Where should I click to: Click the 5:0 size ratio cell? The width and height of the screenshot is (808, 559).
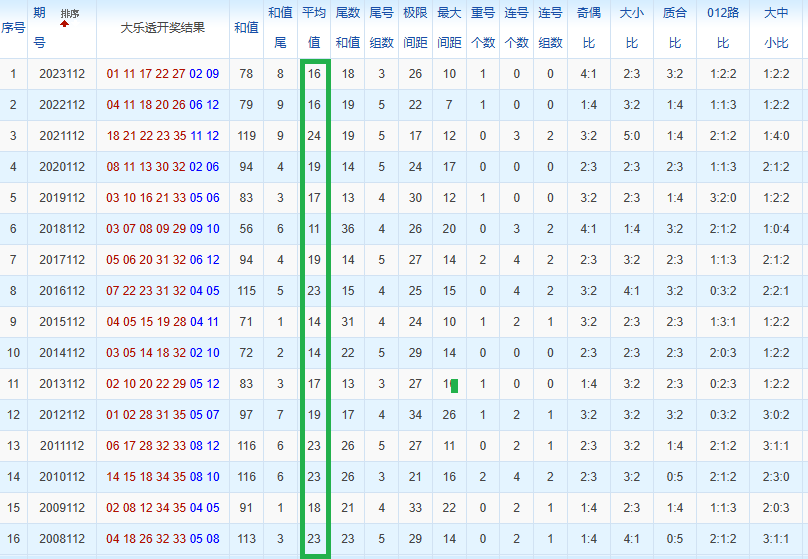coord(632,136)
